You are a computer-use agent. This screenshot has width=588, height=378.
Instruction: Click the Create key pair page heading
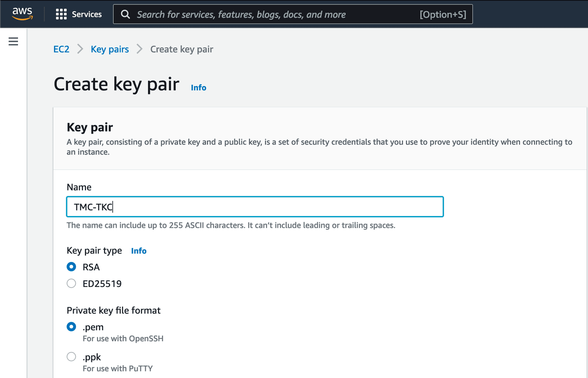coord(116,84)
